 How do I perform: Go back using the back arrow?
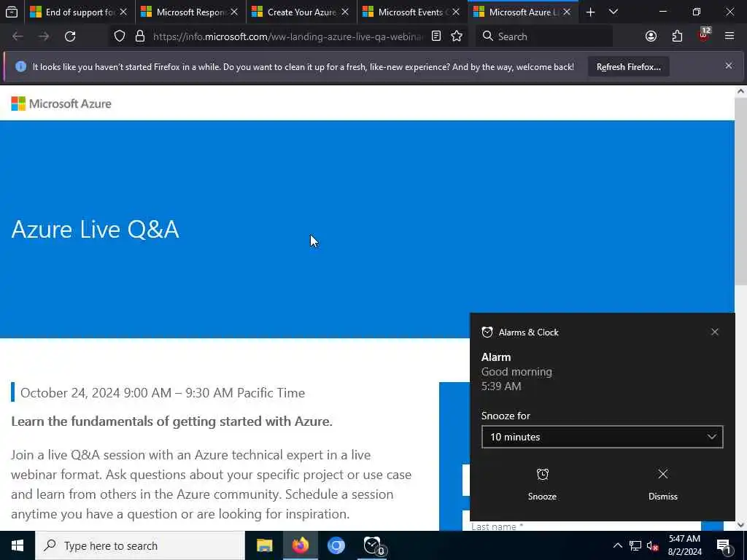pyautogui.click(x=18, y=36)
